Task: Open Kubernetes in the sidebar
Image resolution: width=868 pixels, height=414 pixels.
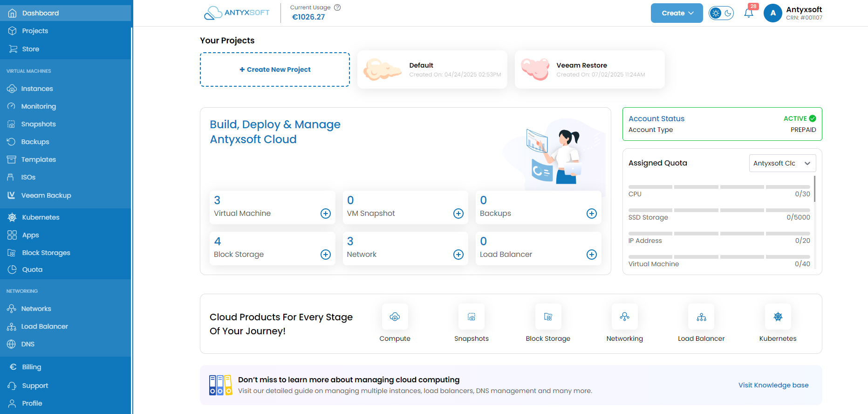Action: coord(65,217)
